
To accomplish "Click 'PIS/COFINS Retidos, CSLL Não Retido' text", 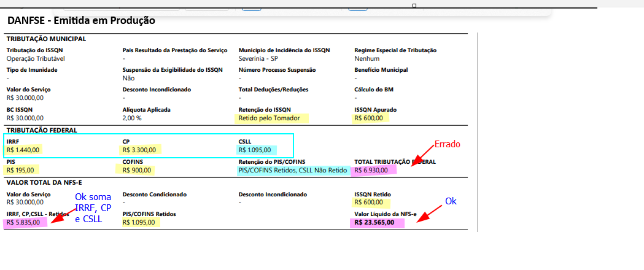I will 292,170.
